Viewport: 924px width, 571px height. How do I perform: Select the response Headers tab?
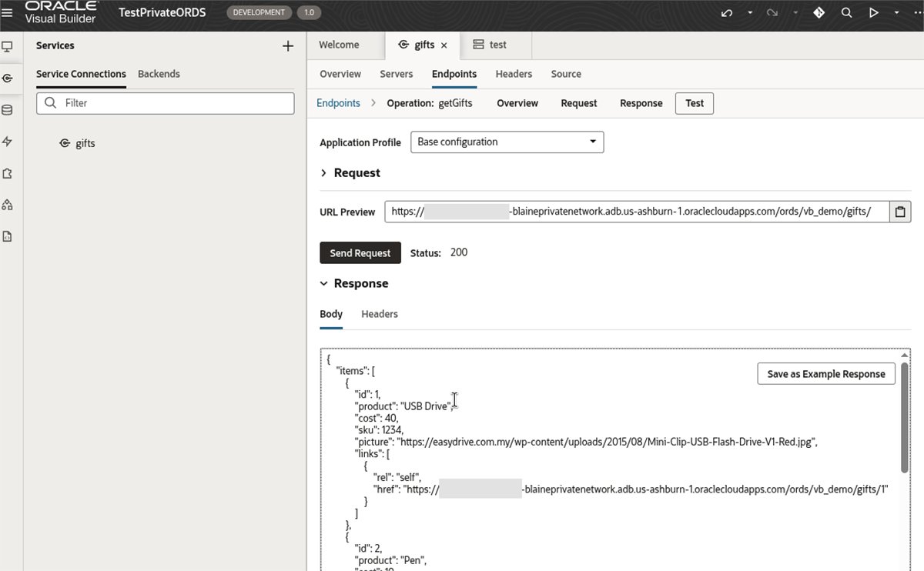(380, 314)
